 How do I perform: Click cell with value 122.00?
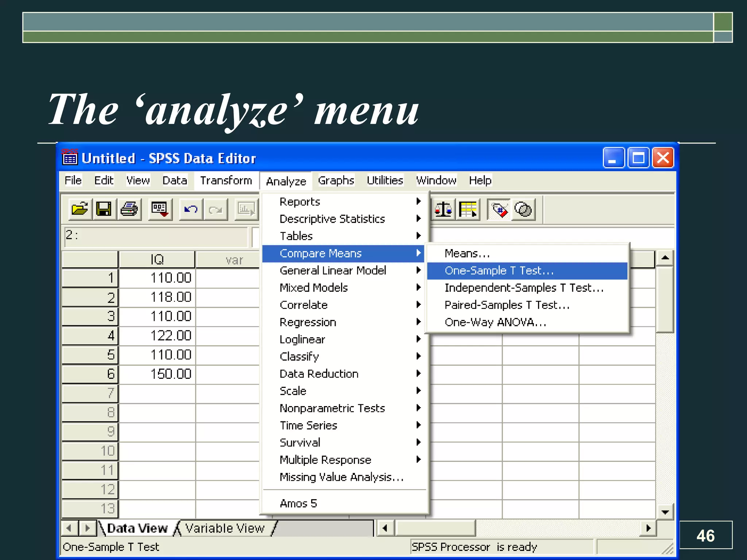(157, 335)
